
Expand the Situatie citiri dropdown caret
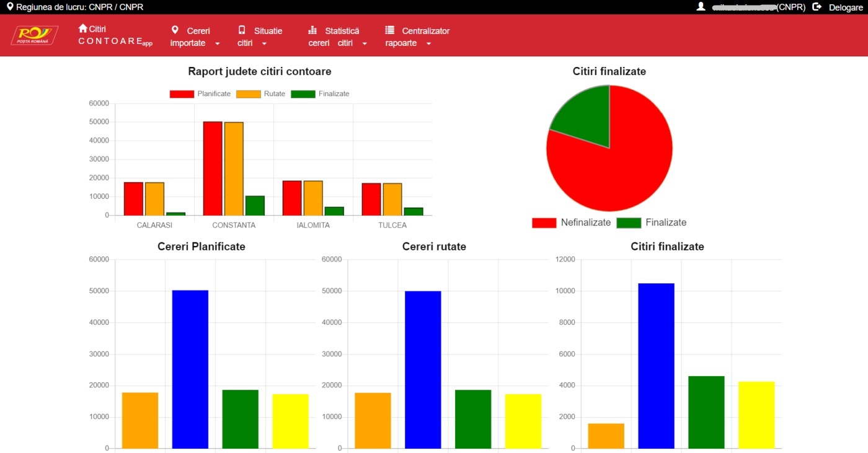pyautogui.click(x=264, y=44)
